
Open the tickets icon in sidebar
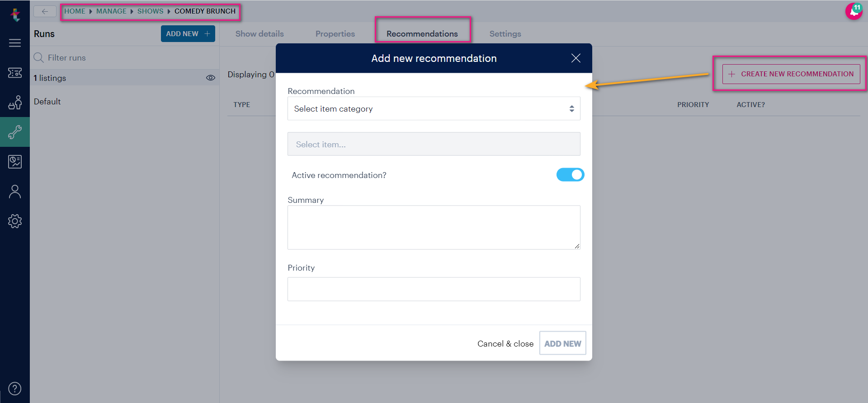point(15,73)
